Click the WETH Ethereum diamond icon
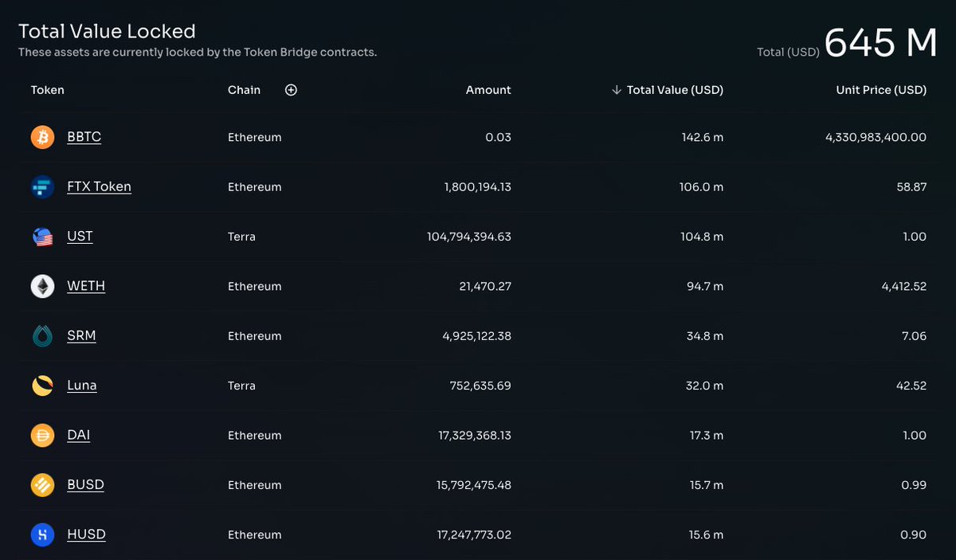This screenshot has height=560, width=956. (x=42, y=286)
